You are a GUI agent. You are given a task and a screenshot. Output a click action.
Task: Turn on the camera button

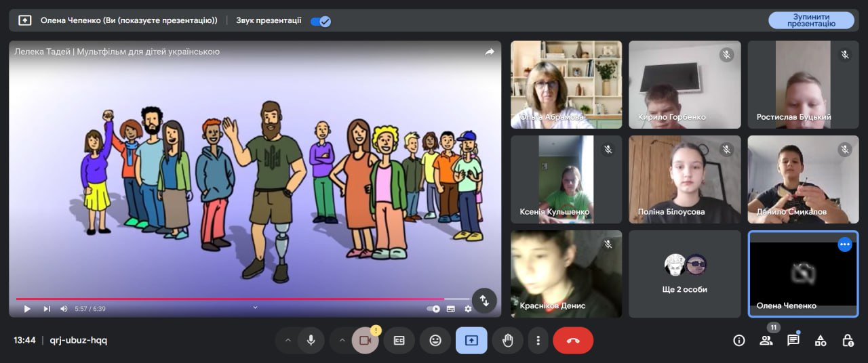tap(365, 340)
